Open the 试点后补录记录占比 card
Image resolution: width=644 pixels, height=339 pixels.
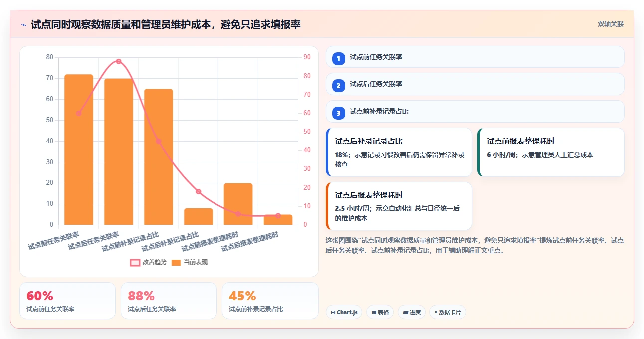pos(399,152)
